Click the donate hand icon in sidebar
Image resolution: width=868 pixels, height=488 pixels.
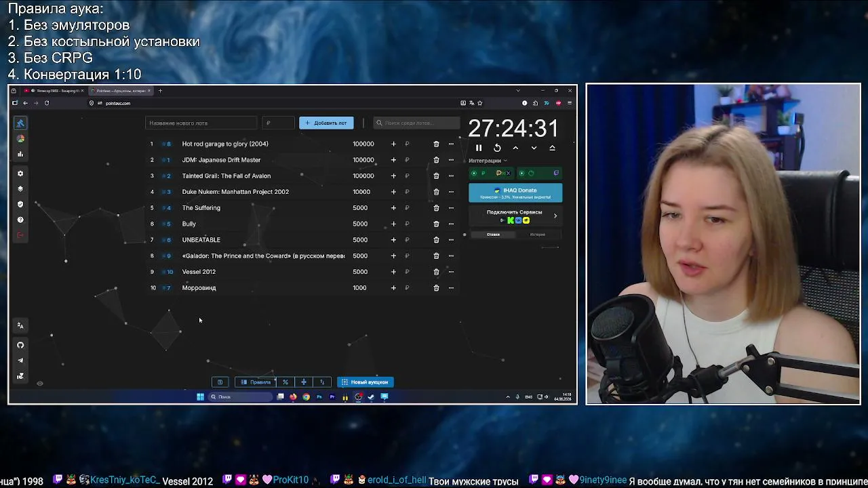[x=20, y=376]
